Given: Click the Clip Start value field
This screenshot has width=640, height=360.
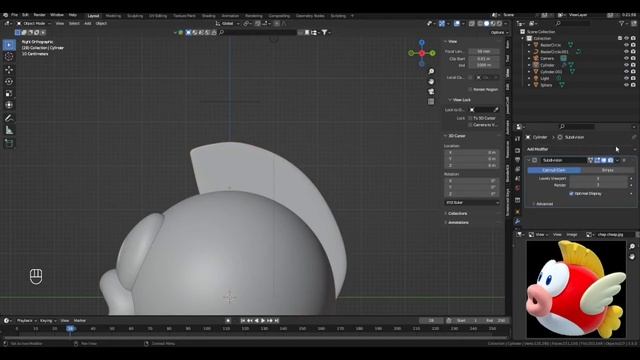Looking at the screenshot, I should [x=484, y=59].
